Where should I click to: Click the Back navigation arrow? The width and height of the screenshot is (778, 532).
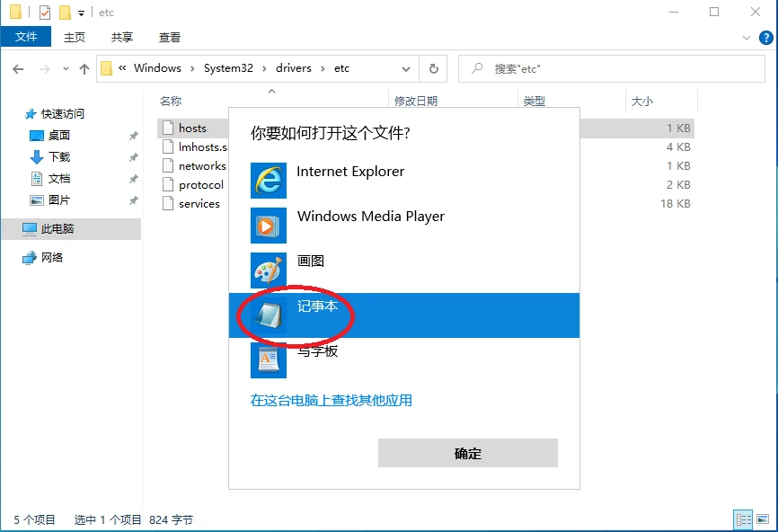(18, 69)
